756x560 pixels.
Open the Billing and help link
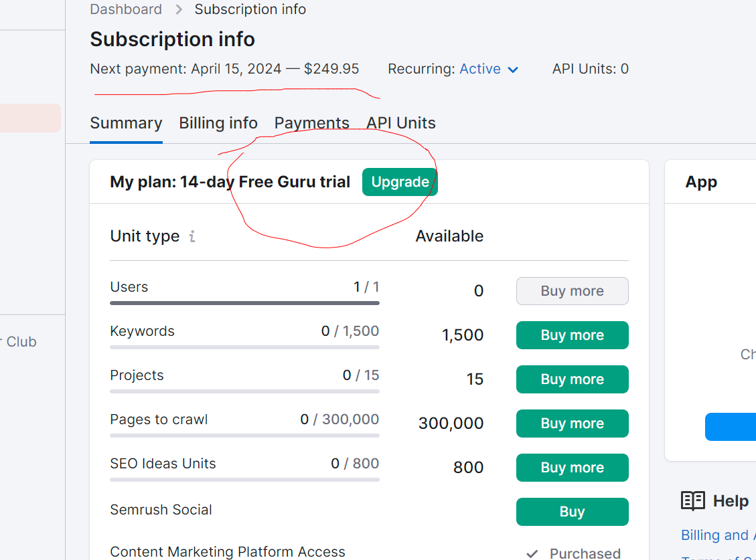(x=718, y=535)
